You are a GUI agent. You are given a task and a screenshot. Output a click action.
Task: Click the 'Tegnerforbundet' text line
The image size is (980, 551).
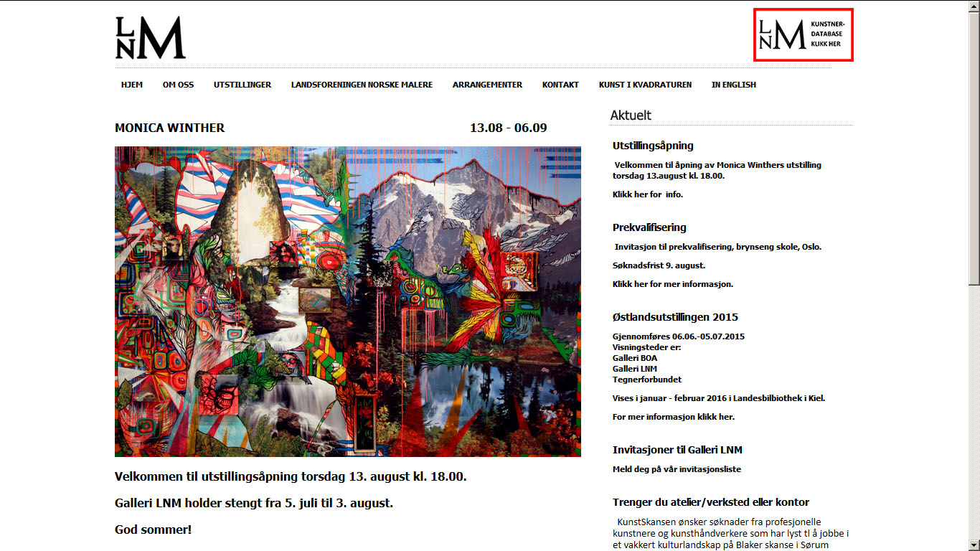(647, 380)
